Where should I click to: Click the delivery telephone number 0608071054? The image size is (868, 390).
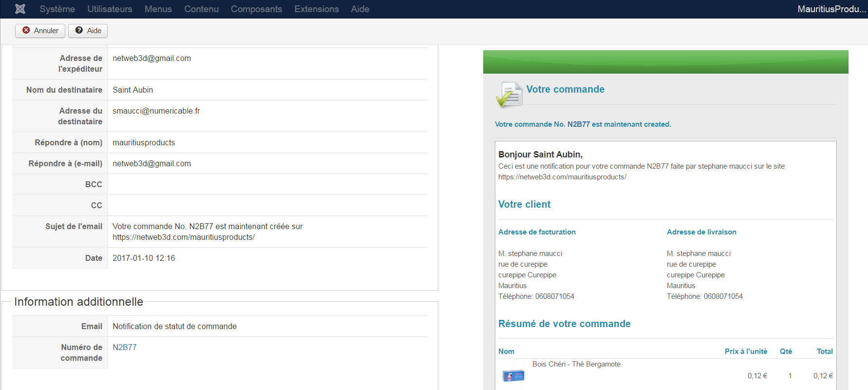pyautogui.click(x=723, y=296)
